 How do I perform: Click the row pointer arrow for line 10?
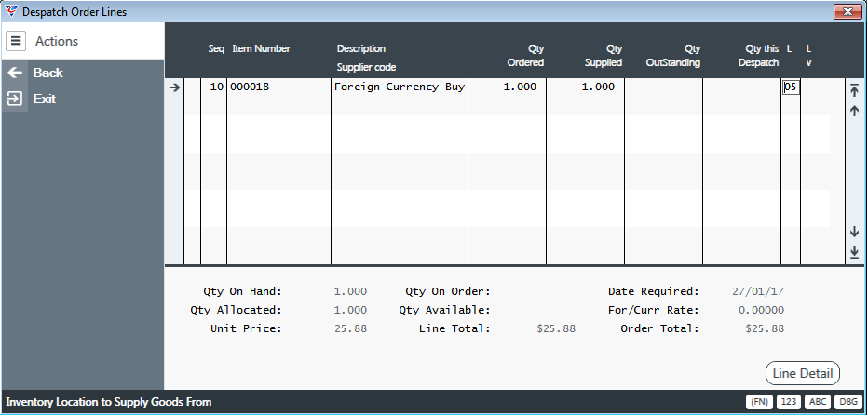coord(174,87)
